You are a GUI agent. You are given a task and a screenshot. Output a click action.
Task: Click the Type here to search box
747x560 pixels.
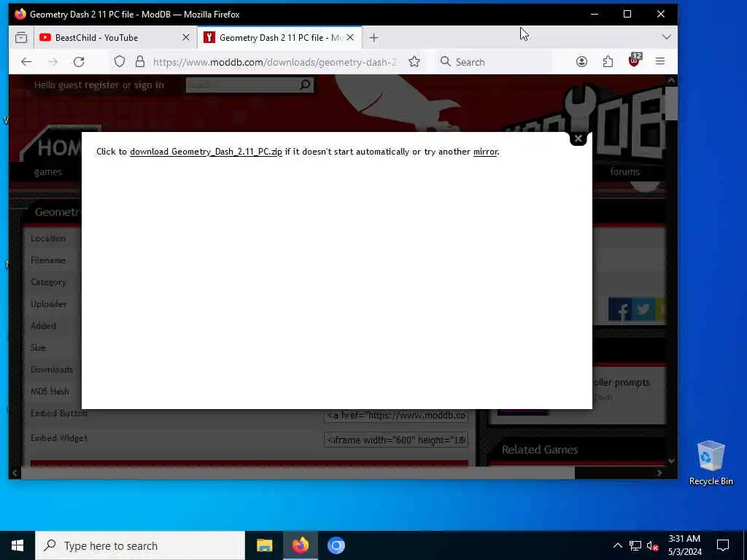(x=140, y=545)
